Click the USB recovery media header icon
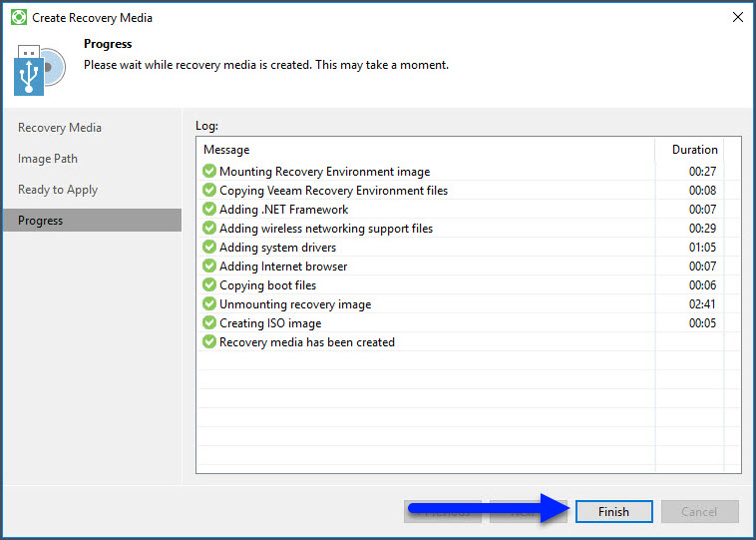The image size is (756, 540). pyautogui.click(x=40, y=71)
